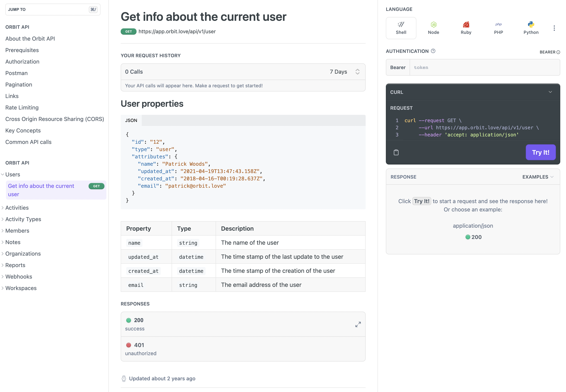
Task: Expand the Notes sidebar section
Action: pyautogui.click(x=2, y=242)
